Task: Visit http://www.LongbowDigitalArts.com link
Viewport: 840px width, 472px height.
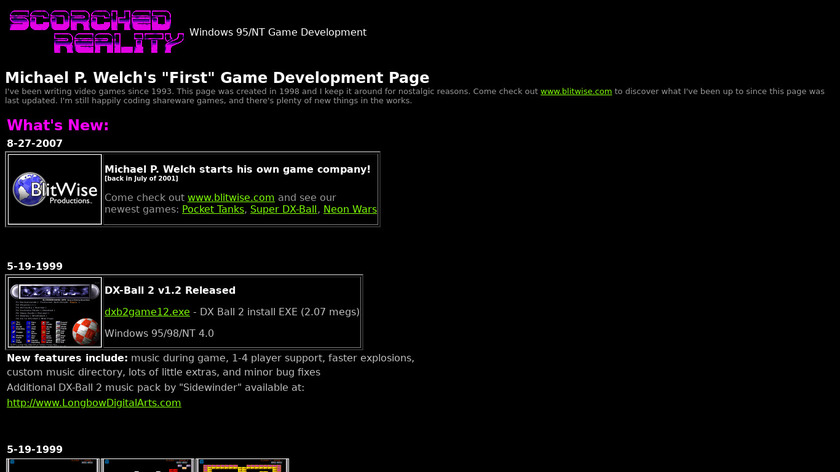Action: [94, 403]
